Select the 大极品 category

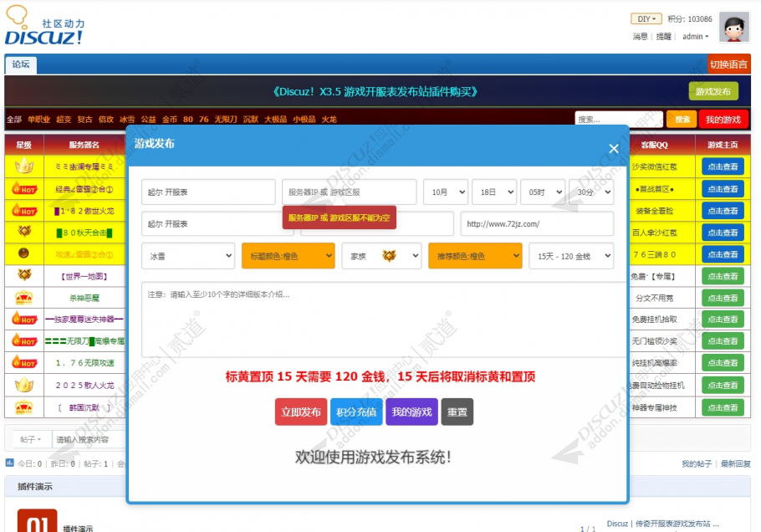coord(276,120)
